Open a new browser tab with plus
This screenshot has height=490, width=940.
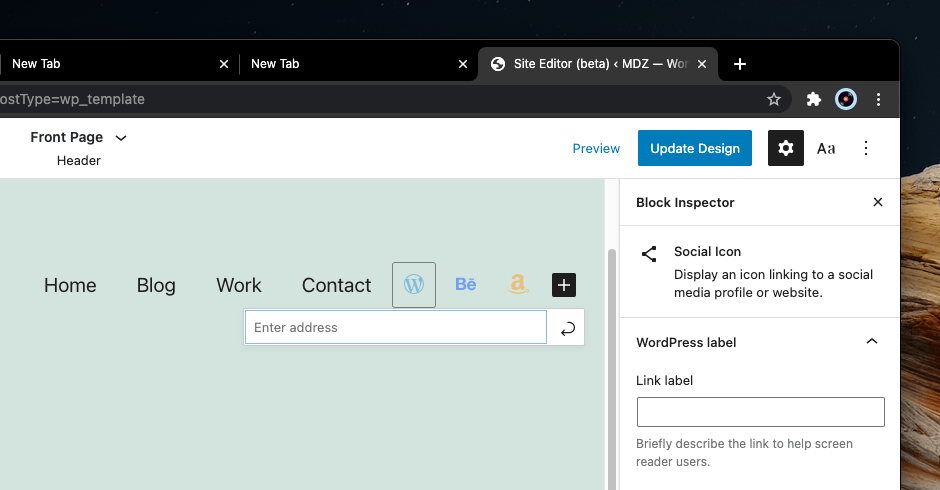(x=740, y=64)
